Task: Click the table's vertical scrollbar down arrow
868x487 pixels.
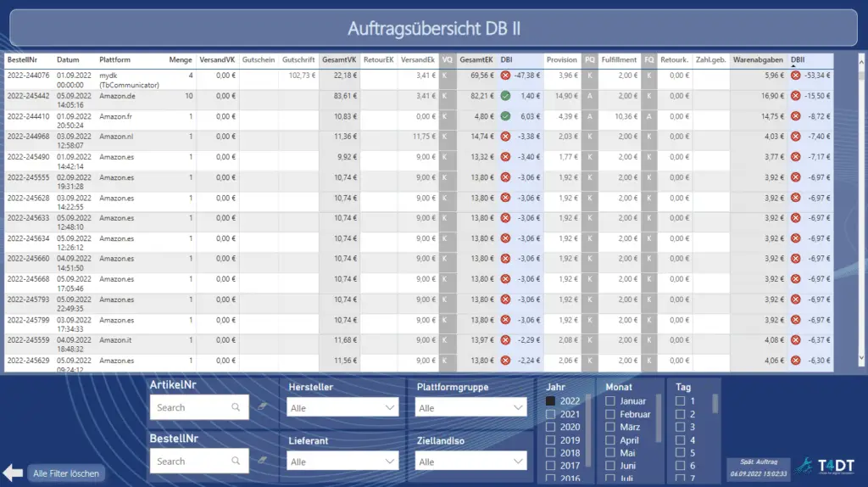Action: coord(861,359)
